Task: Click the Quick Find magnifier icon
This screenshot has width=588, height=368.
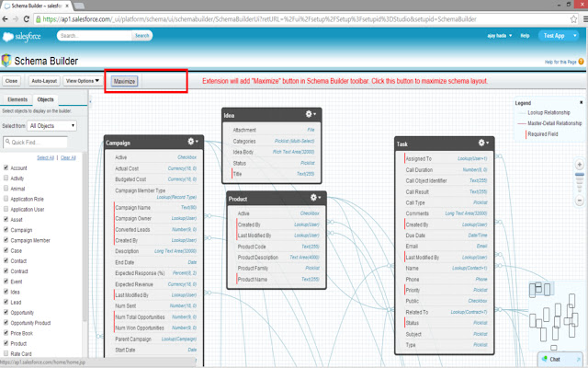Action: 7,142
